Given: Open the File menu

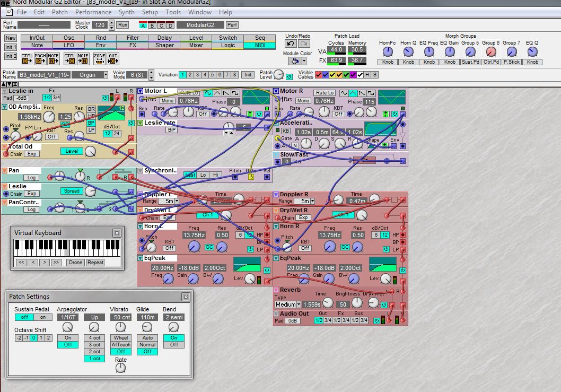Looking at the screenshot, I should 22,12.
